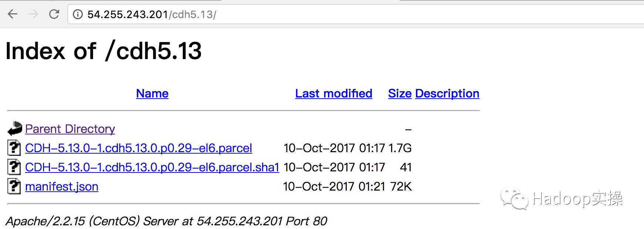Screen dimensions: 644x229
Task: Click the browser back arrow
Action: click(13, 14)
